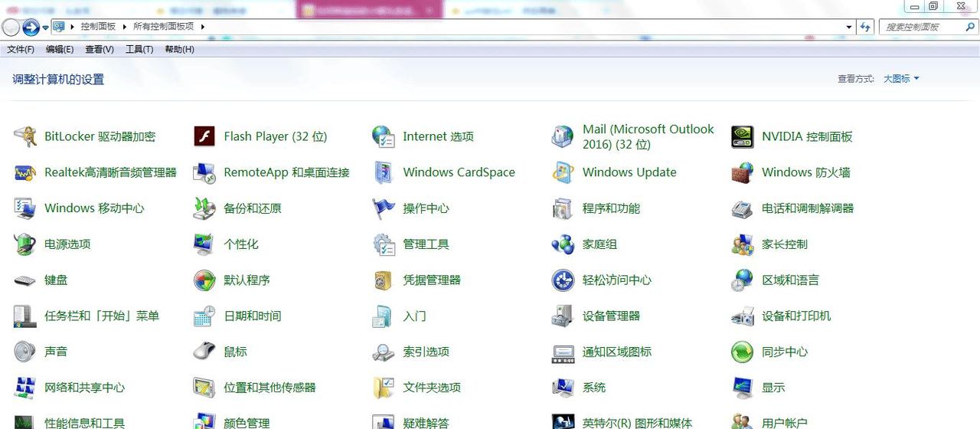This screenshot has height=429, width=980.
Task: Open the Windows 防火墙 brick wall icon
Action: coord(742,172)
